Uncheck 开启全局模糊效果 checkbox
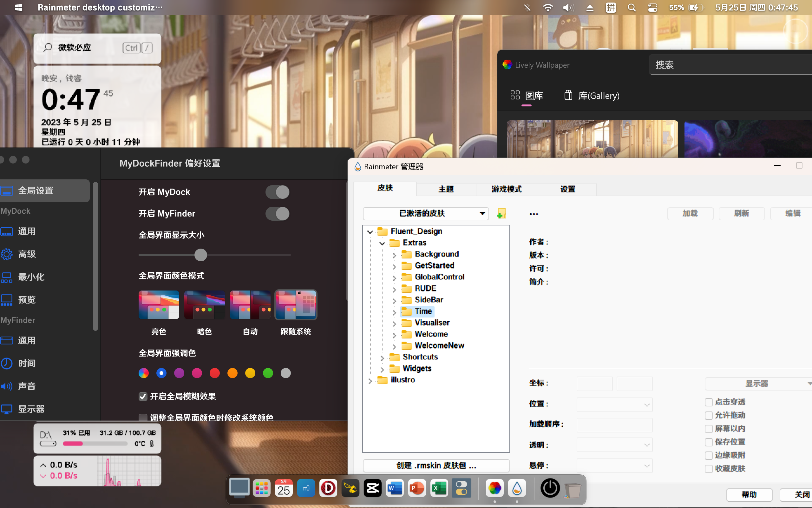 143,397
